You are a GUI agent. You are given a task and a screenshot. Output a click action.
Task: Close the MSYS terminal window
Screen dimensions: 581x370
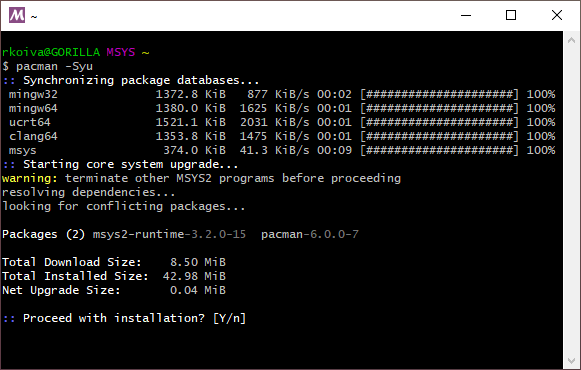557,15
